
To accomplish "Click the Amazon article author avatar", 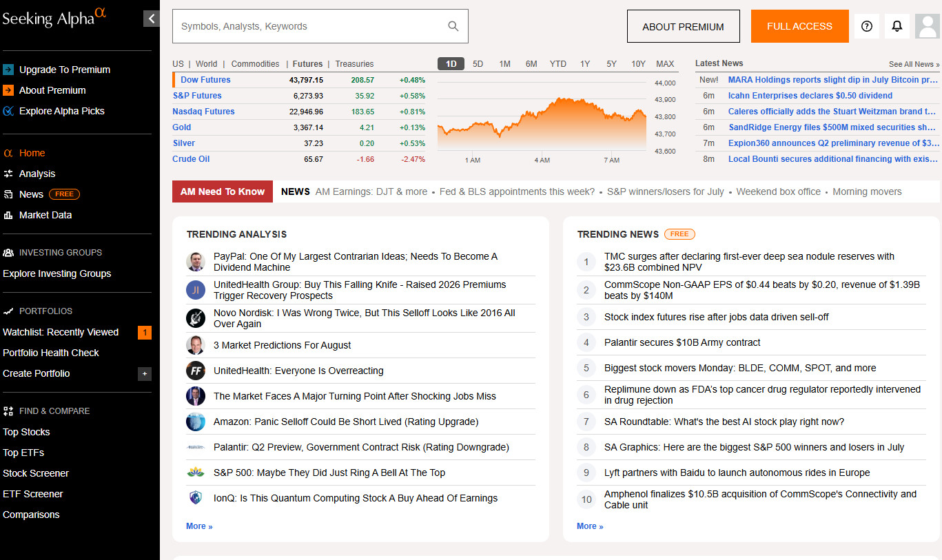I will click(x=196, y=422).
